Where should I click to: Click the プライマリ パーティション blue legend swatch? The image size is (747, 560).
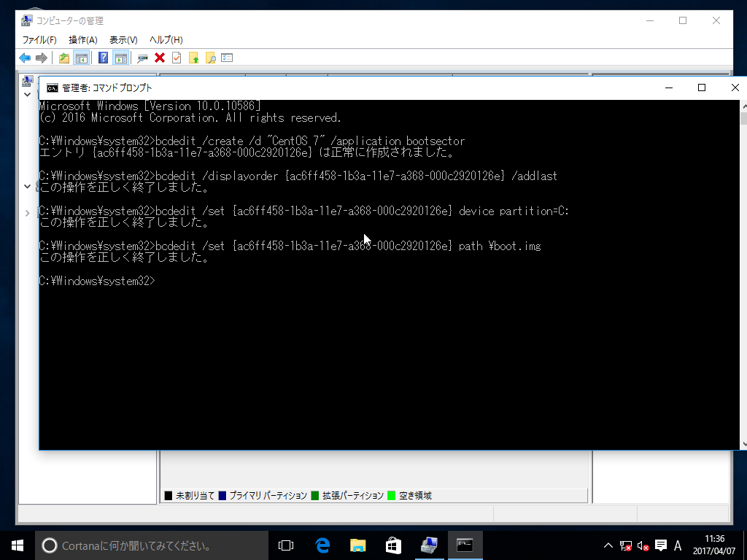pyautogui.click(x=222, y=496)
